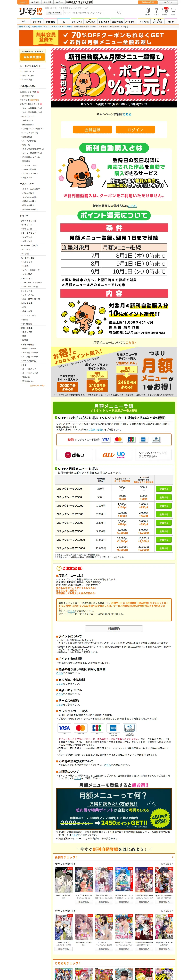Open sidebar 詳細検索 link

pyautogui.click(x=26, y=161)
